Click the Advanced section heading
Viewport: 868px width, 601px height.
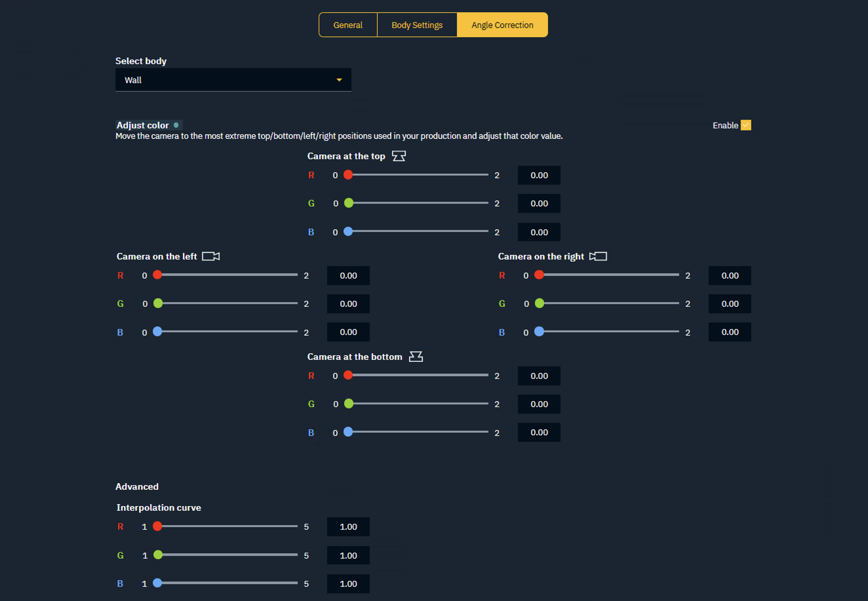tap(137, 487)
